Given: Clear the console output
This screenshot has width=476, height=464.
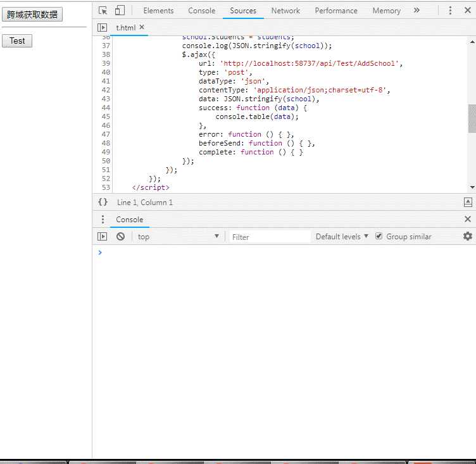Looking at the screenshot, I should 120,237.
